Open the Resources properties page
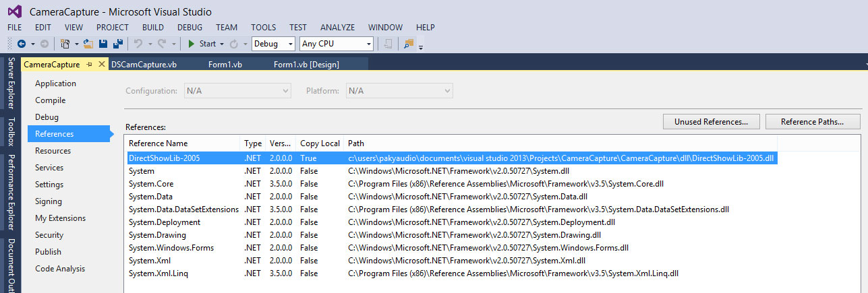 tap(53, 151)
